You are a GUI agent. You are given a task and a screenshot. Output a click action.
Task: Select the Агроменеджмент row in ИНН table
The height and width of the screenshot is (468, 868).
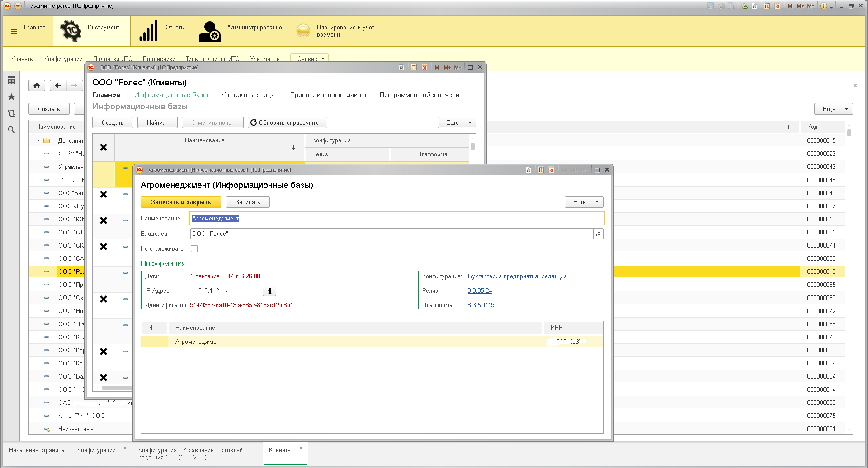pos(372,342)
